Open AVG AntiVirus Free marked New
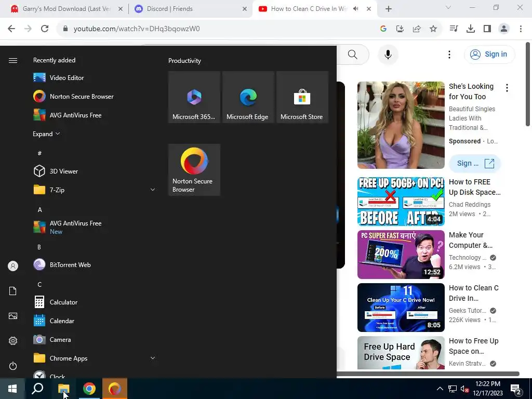532x399 pixels. coord(95,228)
